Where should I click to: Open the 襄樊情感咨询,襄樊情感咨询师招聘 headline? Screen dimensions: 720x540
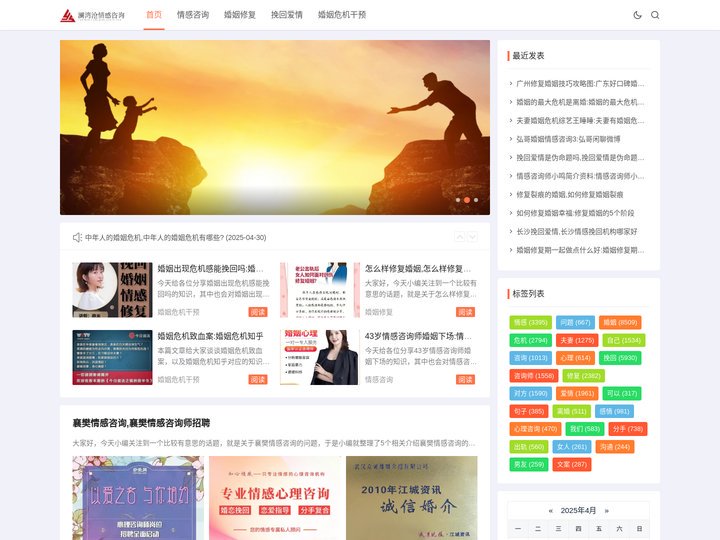(141, 423)
